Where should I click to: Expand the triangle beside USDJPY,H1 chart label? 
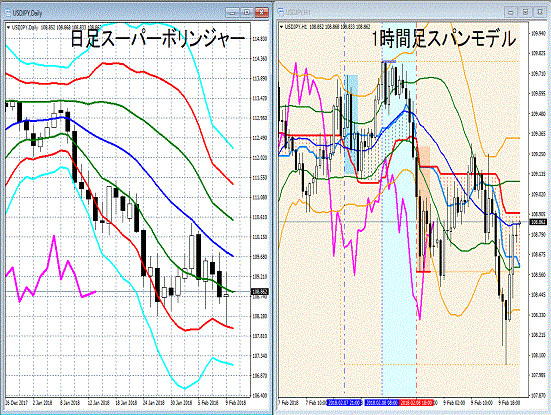(x=281, y=27)
